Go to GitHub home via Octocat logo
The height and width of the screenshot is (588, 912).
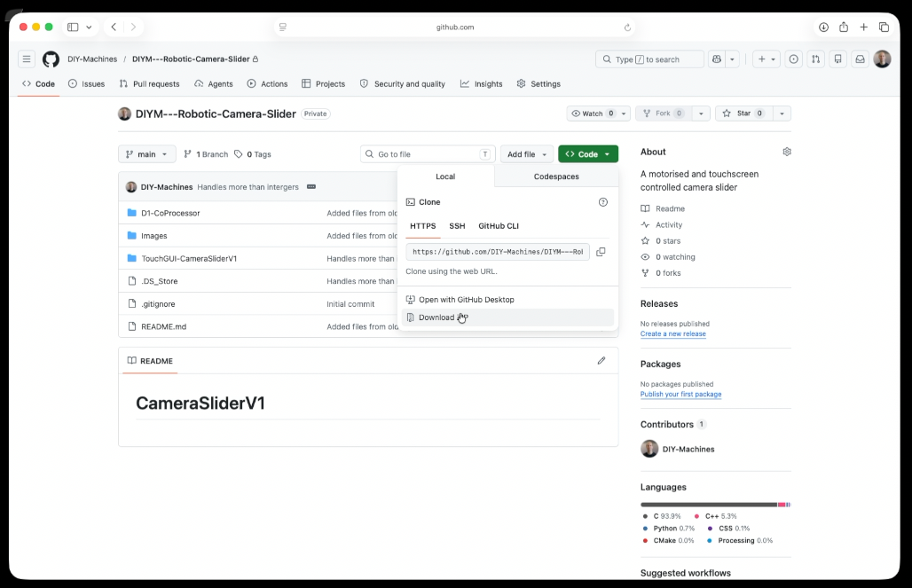[51, 59]
